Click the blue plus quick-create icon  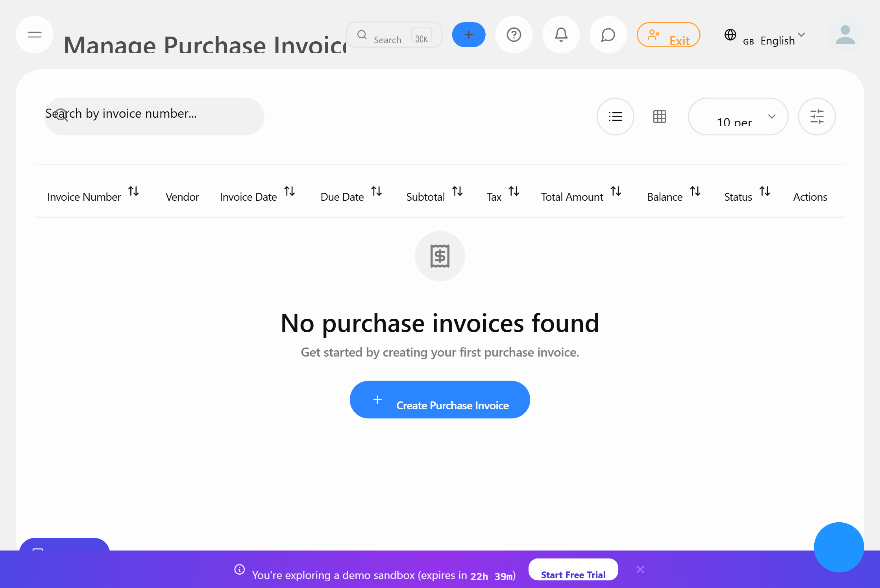pos(468,35)
